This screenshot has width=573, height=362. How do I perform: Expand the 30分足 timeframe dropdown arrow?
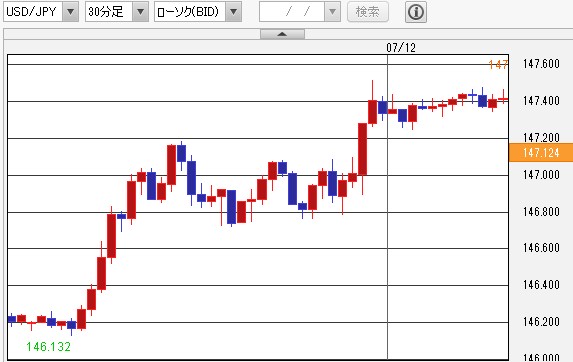coord(140,12)
